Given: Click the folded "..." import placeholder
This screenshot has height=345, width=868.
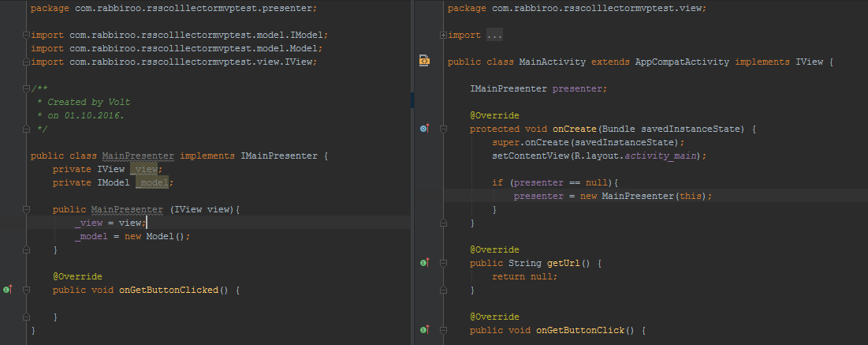Looking at the screenshot, I should point(494,35).
